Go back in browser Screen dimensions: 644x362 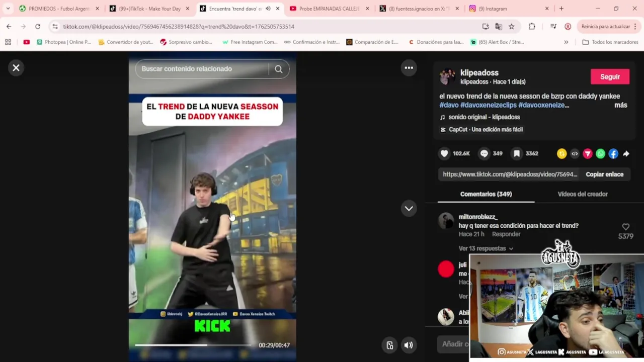coord(9,26)
